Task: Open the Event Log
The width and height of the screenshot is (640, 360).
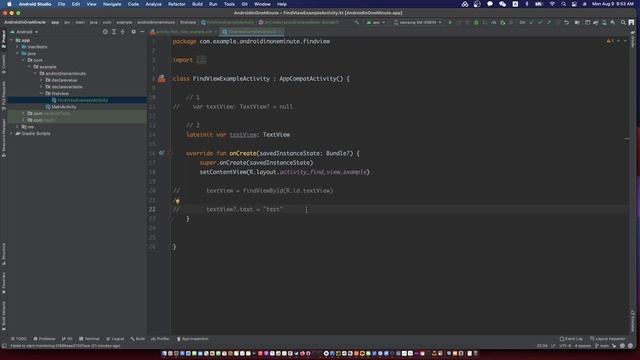Action: tap(571, 339)
